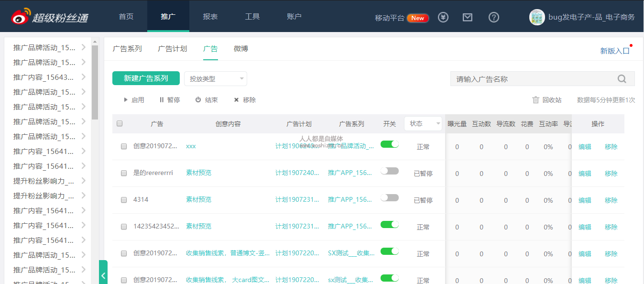Open the 状态 filter dropdown

423,123
